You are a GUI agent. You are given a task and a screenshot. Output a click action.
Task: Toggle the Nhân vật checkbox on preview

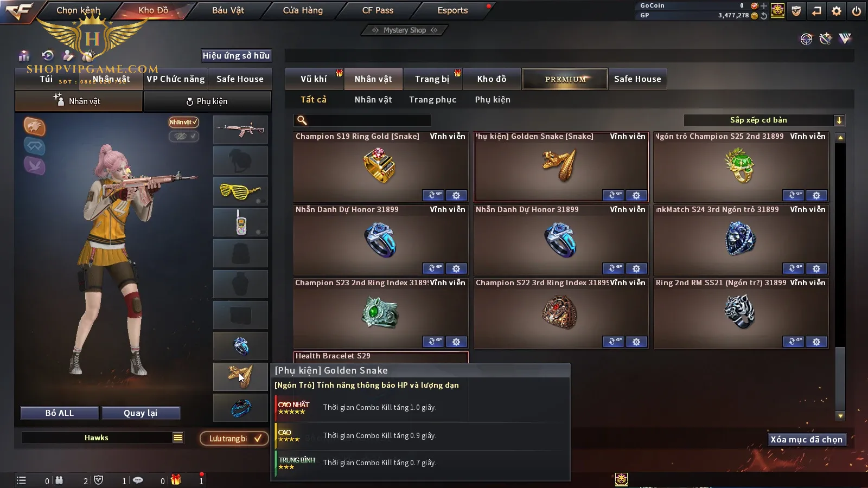(x=183, y=122)
